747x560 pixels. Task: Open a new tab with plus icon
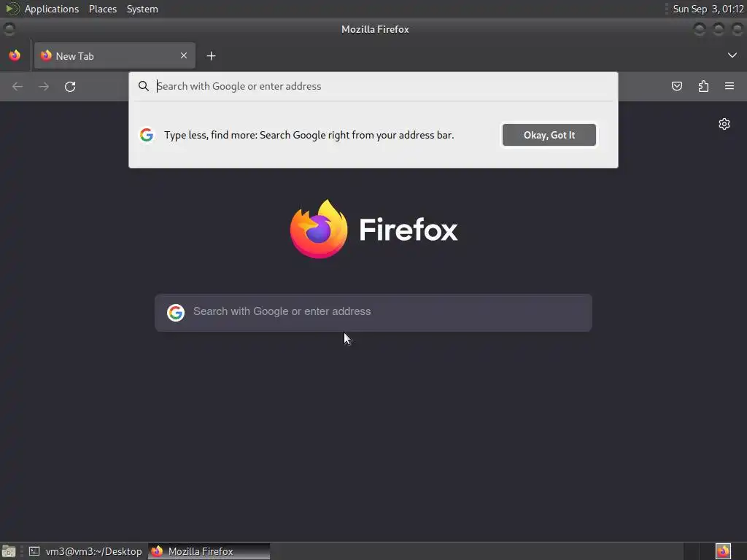(211, 56)
